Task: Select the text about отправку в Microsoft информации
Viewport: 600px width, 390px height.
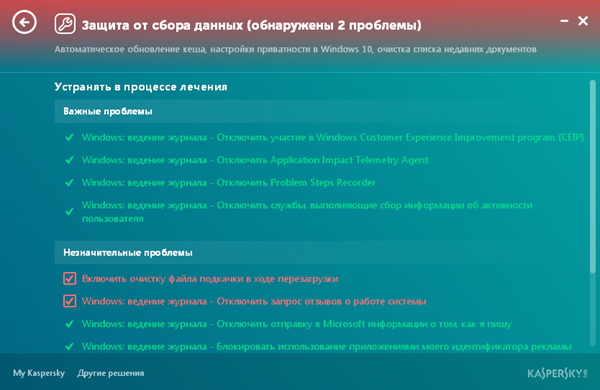Action: pos(297,324)
